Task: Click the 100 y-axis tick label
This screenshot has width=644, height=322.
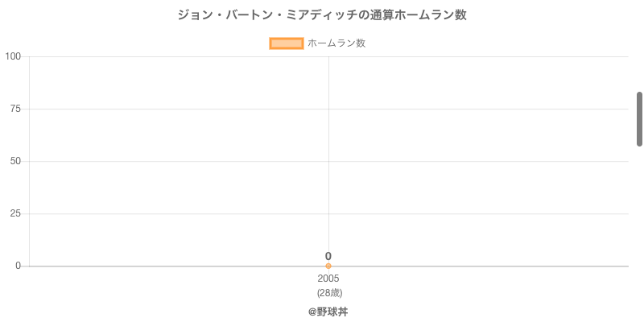Action: (13, 56)
